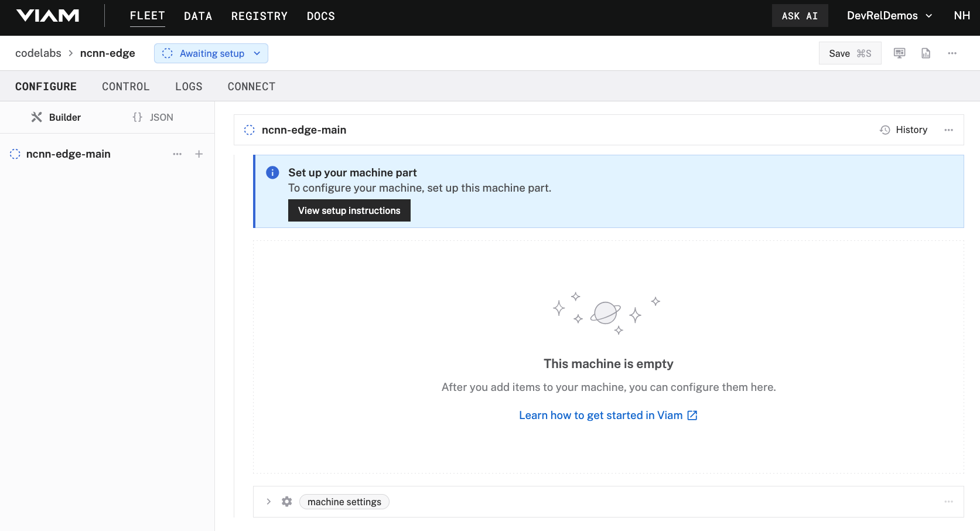The width and height of the screenshot is (980, 531).
Task: Click the Save button
Action: point(850,53)
